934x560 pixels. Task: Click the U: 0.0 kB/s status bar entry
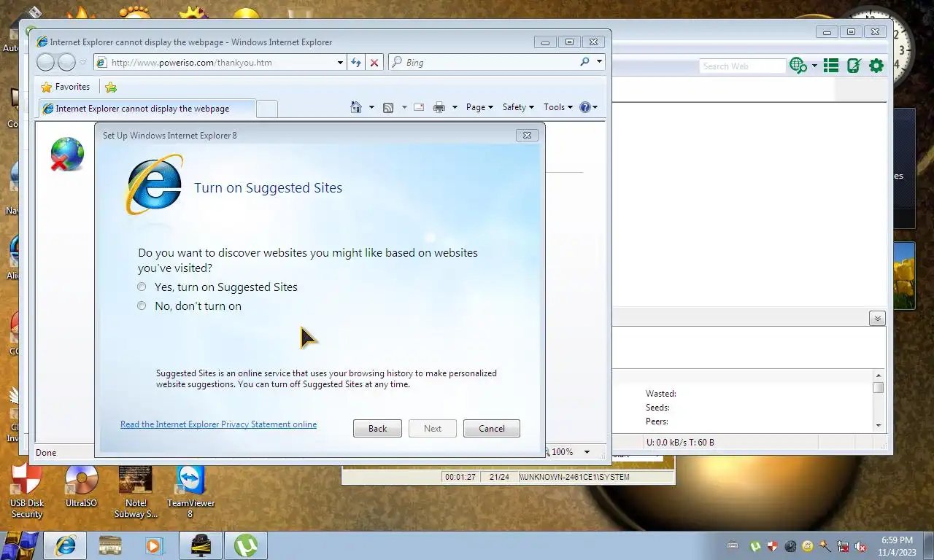click(680, 443)
